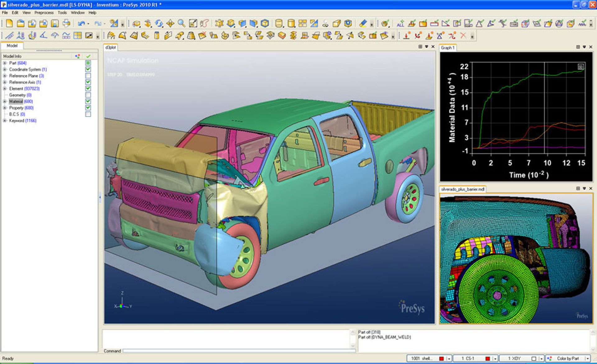
Task: Select the Graph 1 tab
Action: tap(448, 48)
